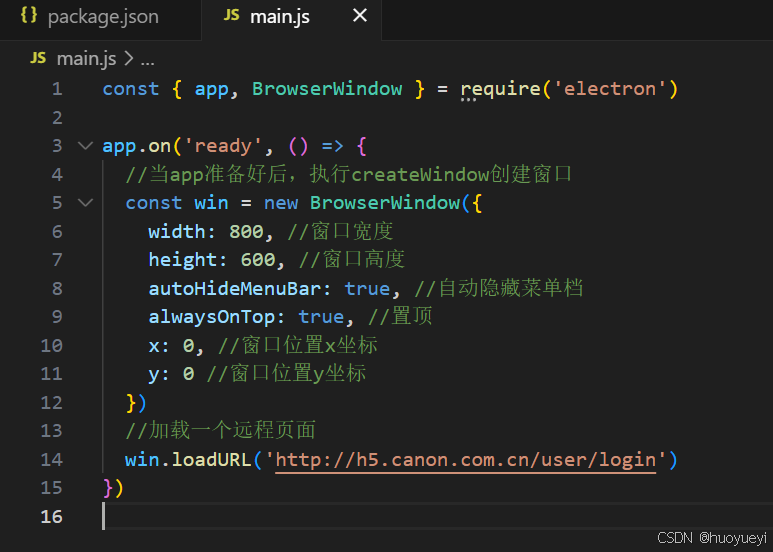This screenshot has height=552, width=773.
Task: Click the 窗口宽度 comment on line 6
Action: point(340,232)
